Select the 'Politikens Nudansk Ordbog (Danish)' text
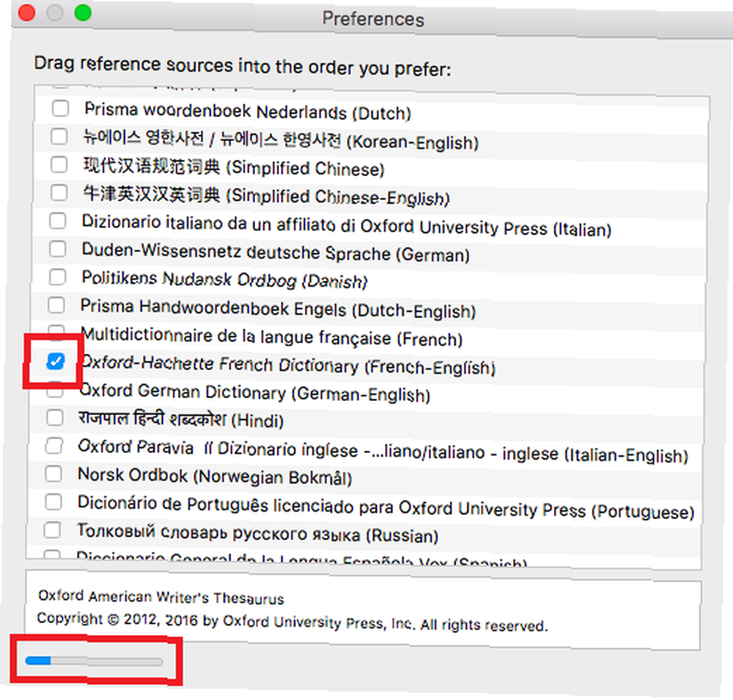 pyautogui.click(x=224, y=279)
